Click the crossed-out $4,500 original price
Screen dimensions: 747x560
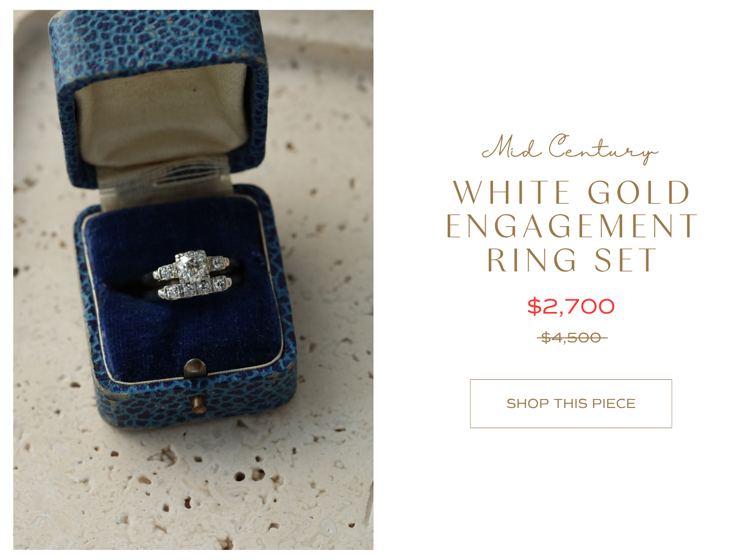(x=571, y=338)
